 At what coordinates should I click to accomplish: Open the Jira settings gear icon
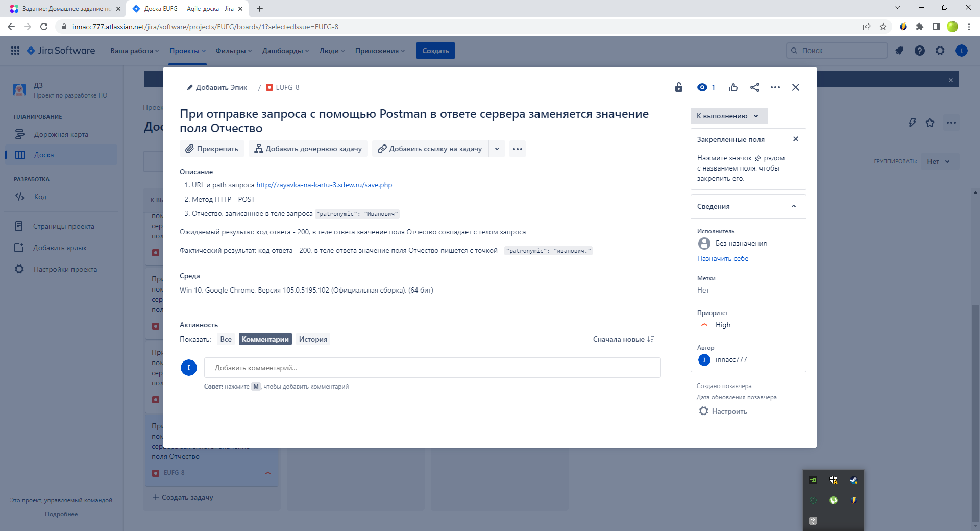pyautogui.click(x=940, y=51)
